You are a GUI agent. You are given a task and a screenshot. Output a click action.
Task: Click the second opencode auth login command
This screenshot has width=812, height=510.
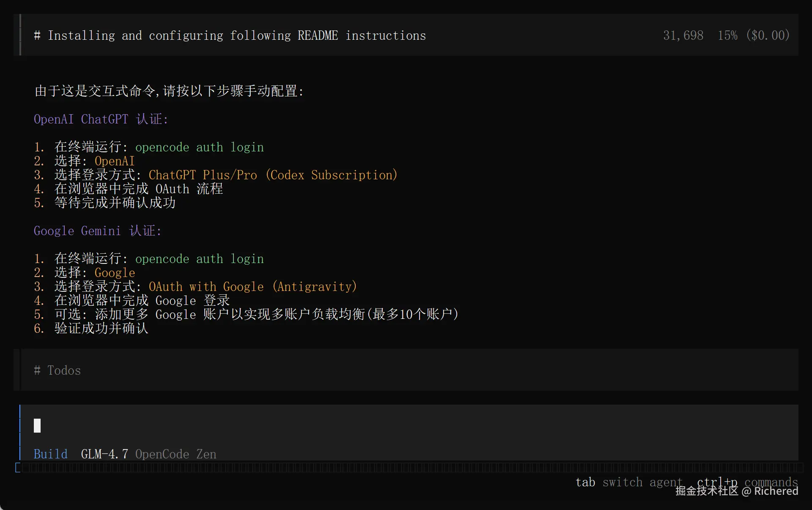tap(199, 259)
